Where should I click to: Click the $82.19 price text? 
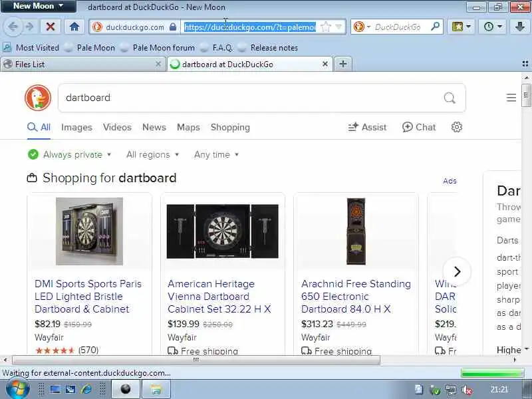[47, 324]
